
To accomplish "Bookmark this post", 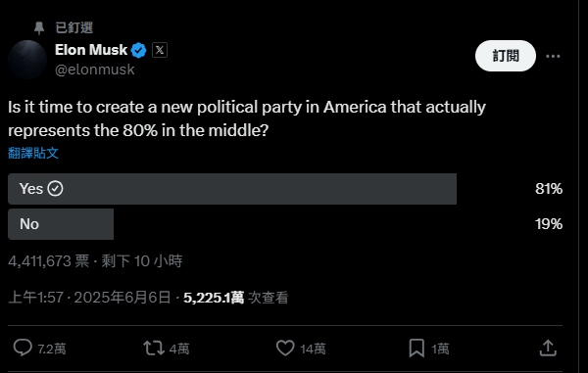I will pos(416,349).
